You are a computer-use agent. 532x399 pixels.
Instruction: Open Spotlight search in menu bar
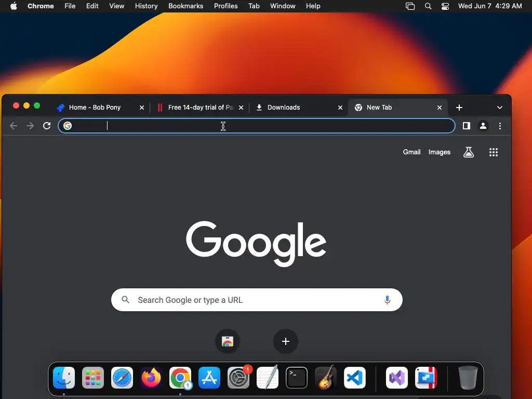[428, 6]
